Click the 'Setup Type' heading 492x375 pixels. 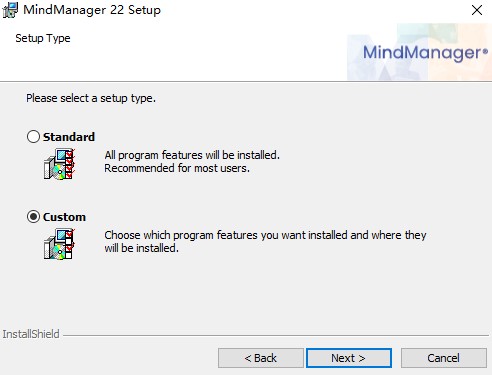pyautogui.click(x=43, y=38)
